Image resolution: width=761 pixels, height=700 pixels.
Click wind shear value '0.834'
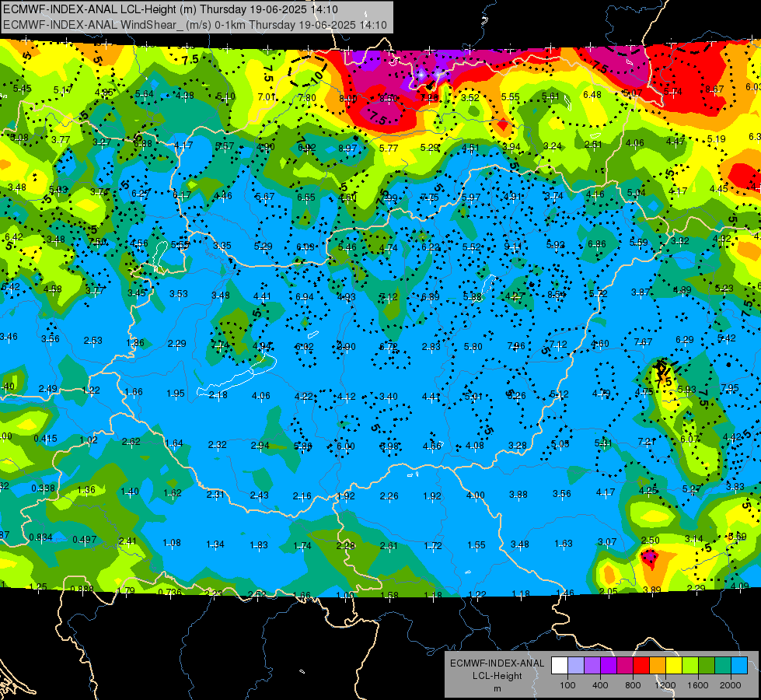point(40,537)
